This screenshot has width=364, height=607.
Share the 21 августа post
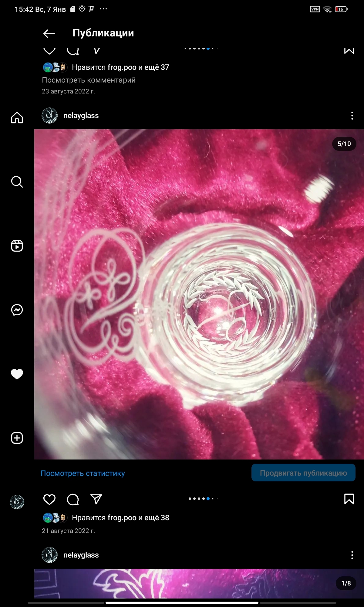(x=96, y=499)
